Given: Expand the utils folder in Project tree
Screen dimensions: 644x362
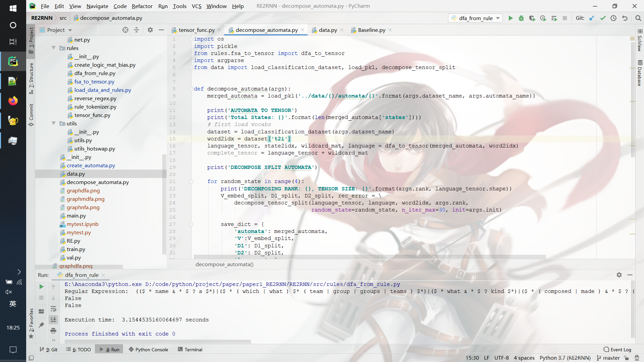Looking at the screenshot, I should pyautogui.click(x=54, y=123).
